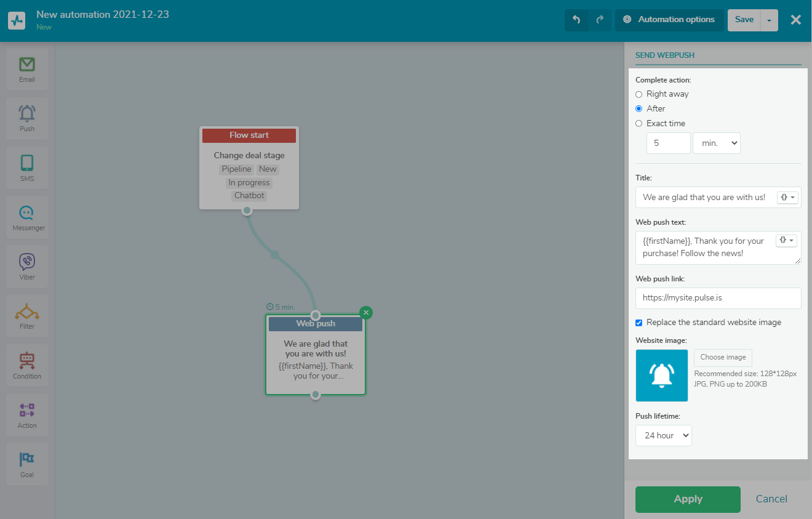Click the In progress tag in Flow start
This screenshot has width=812, height=519.
pyautogui.click(x=249, y=183)
